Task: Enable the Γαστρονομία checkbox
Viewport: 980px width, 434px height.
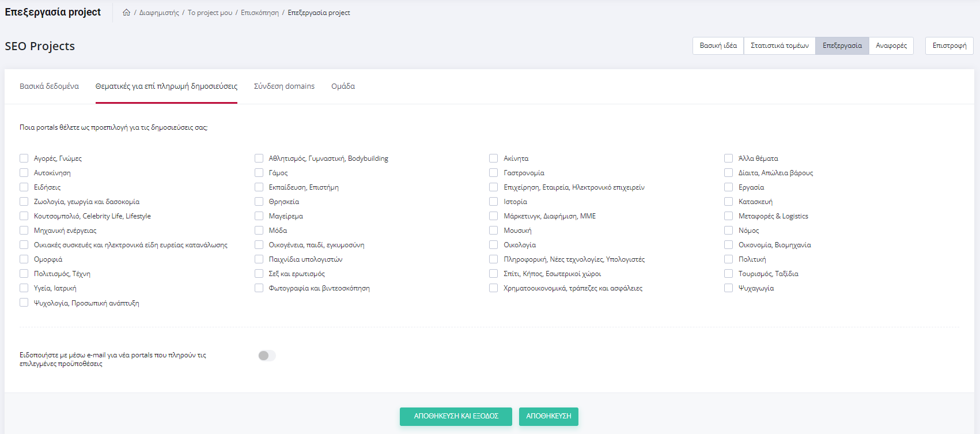Action: click(x=494, y=173)
